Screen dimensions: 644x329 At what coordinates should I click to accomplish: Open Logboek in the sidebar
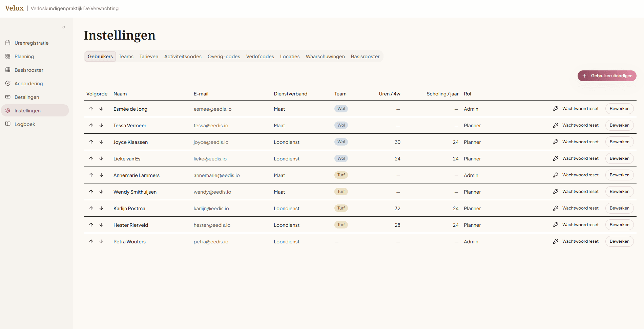point(35,124)
